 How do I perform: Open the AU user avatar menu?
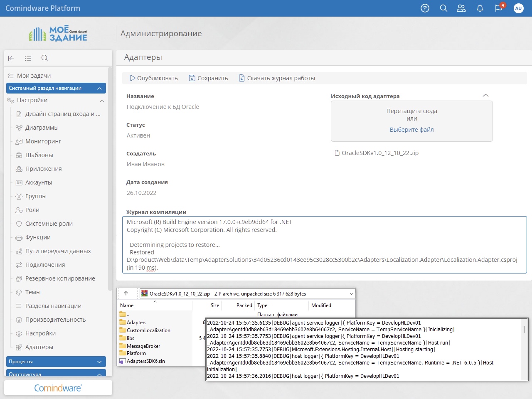[x=518, y=8]
